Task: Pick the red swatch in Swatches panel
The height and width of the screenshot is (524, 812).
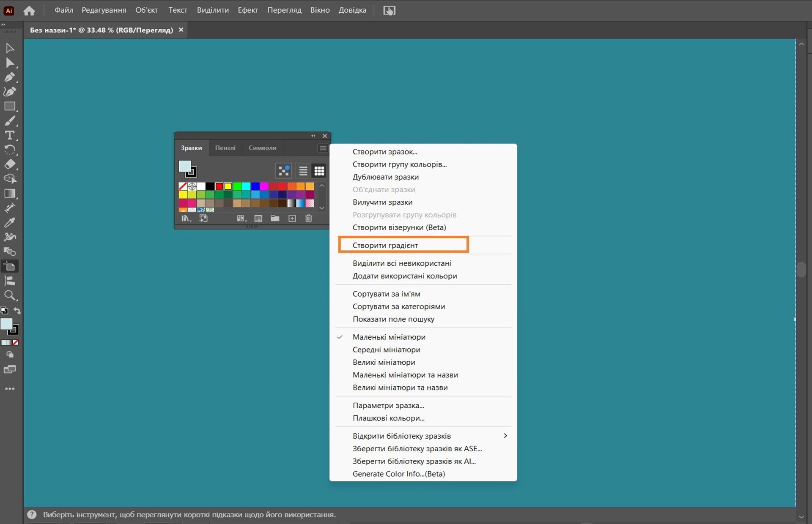Action: pos(219,186)
